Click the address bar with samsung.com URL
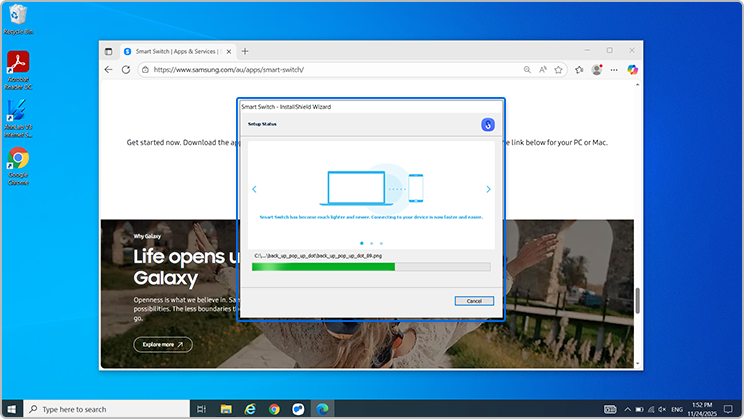Viewport: 744px width, 419px height. [x=330, y=70]
